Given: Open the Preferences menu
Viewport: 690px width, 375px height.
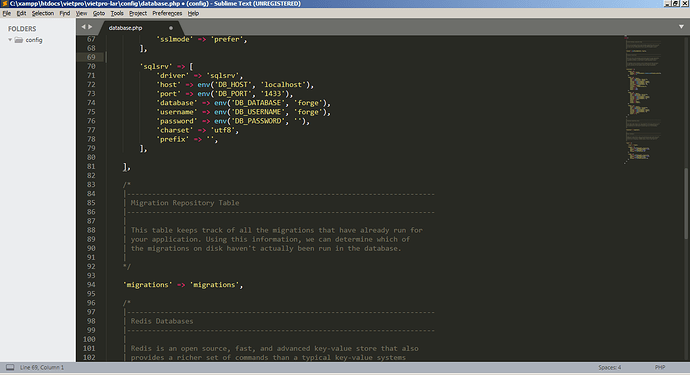Looking at the screenshot, I should 167,13.
